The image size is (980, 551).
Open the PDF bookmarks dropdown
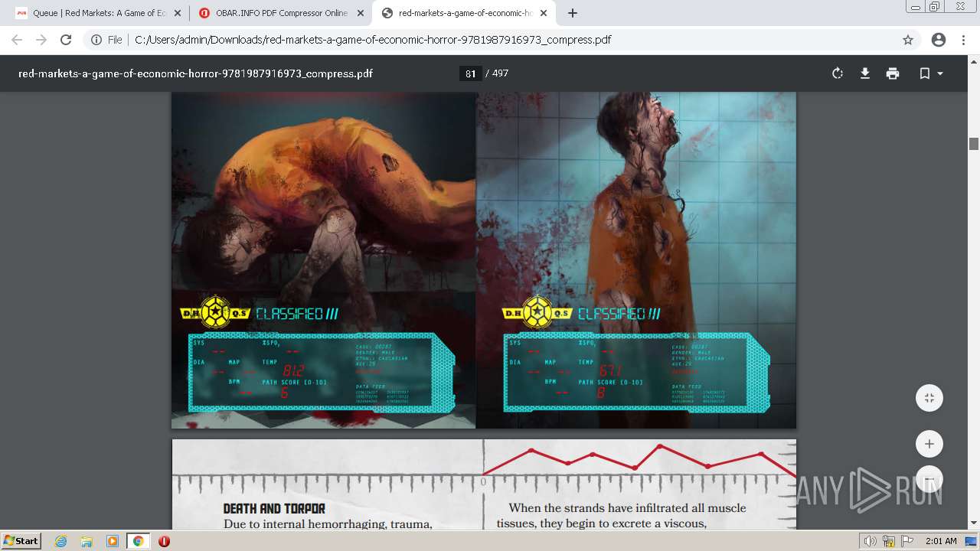click(x=931, y=73)
